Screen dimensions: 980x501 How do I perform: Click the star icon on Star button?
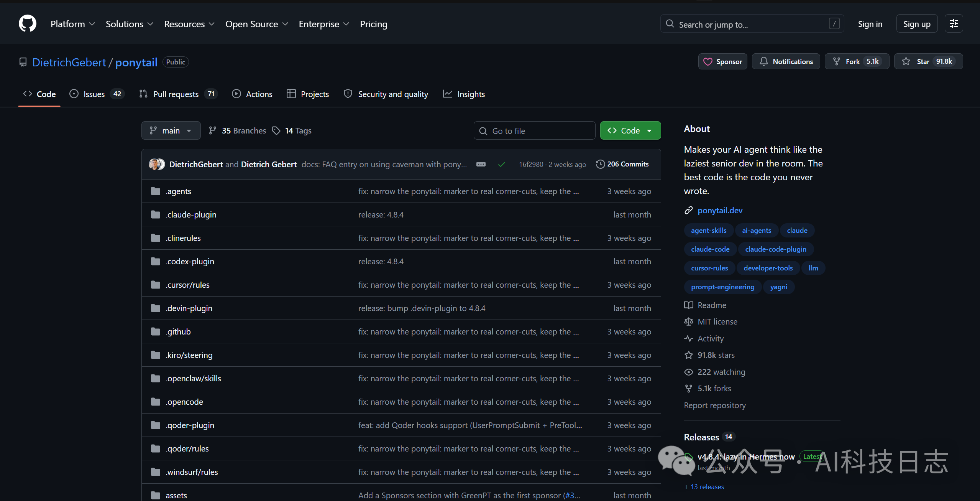906,61
